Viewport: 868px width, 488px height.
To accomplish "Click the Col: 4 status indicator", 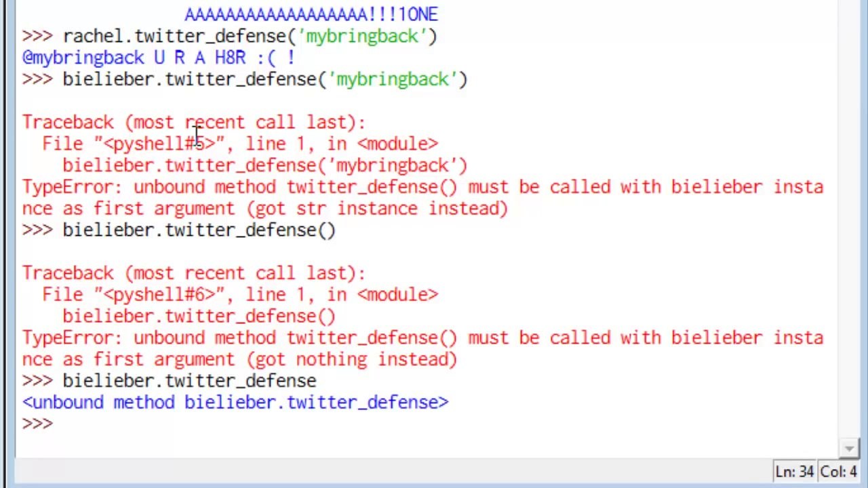I will click(x=838, y=472).
